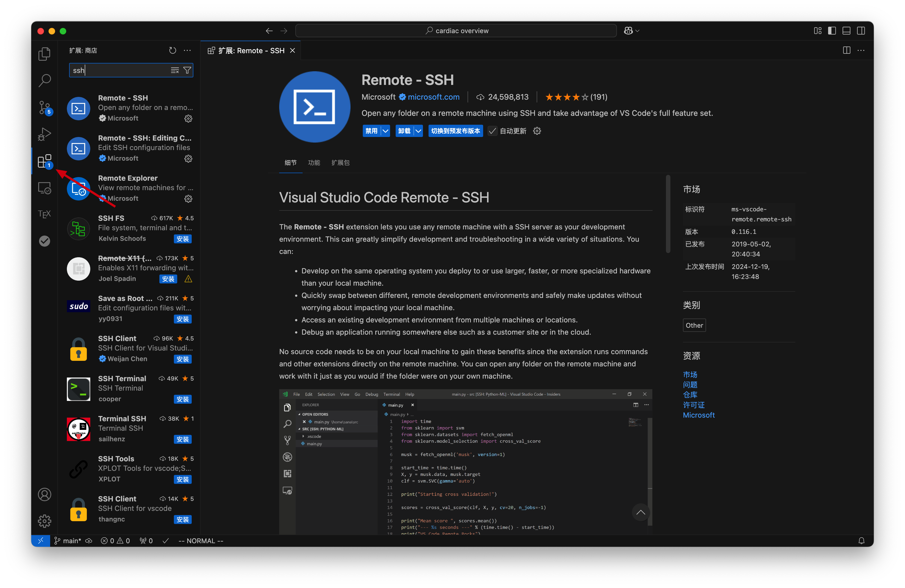Select the 功能 features tab
Image resolution: width=905 pixels, height=588 pixels.
[314, 163]
